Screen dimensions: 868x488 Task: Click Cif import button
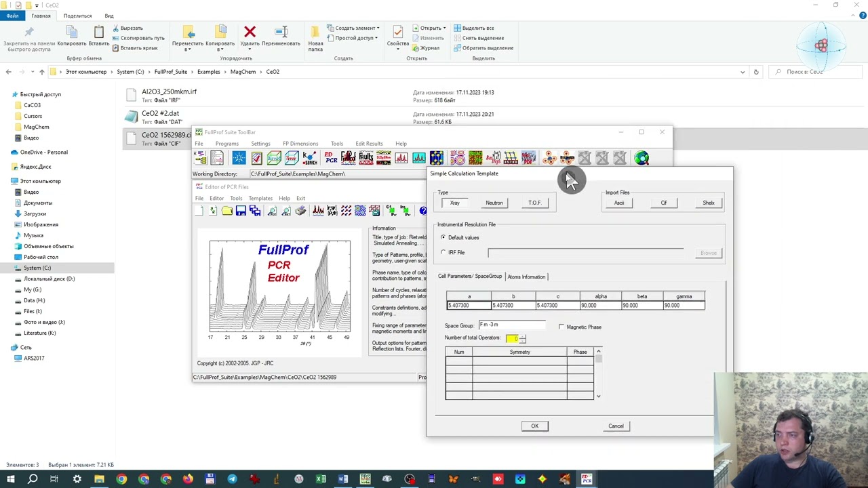click(664, 203)
